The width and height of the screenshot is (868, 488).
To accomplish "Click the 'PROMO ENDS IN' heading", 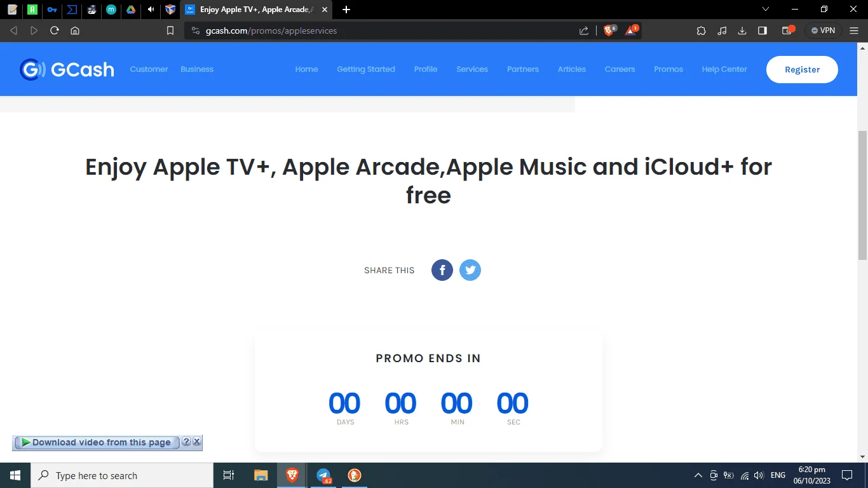I will click(428, 358).
